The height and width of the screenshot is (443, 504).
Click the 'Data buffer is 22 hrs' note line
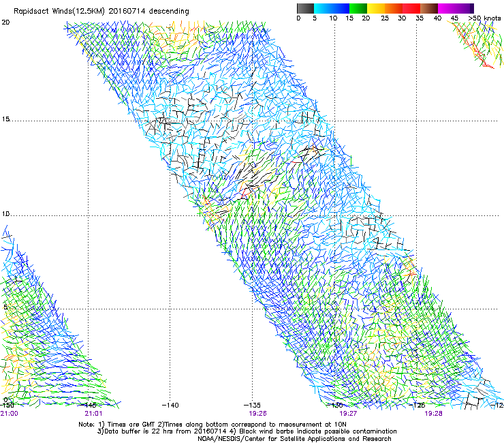(x=139, y=431)
